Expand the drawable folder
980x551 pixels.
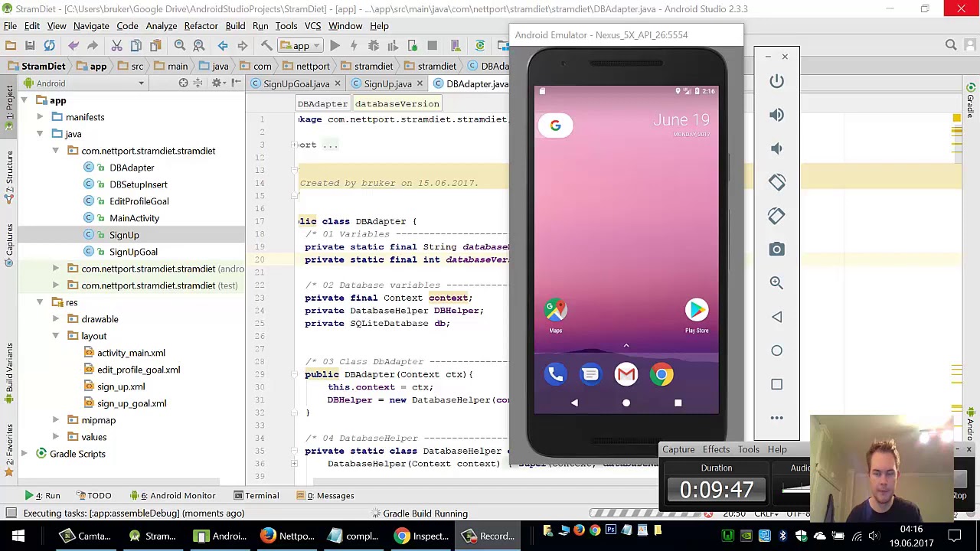click(x=56, y=319)
